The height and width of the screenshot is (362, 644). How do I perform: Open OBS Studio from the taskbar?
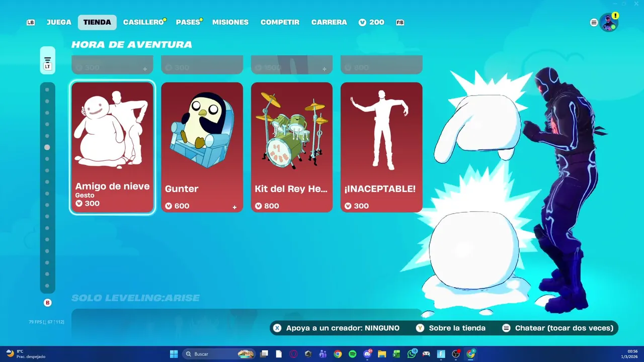point(456,354)
